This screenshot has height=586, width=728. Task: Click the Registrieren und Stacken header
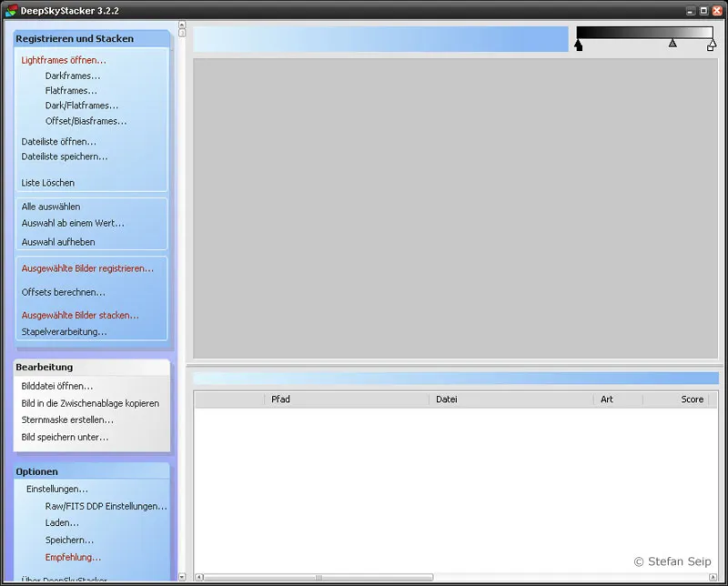point(75,38)
